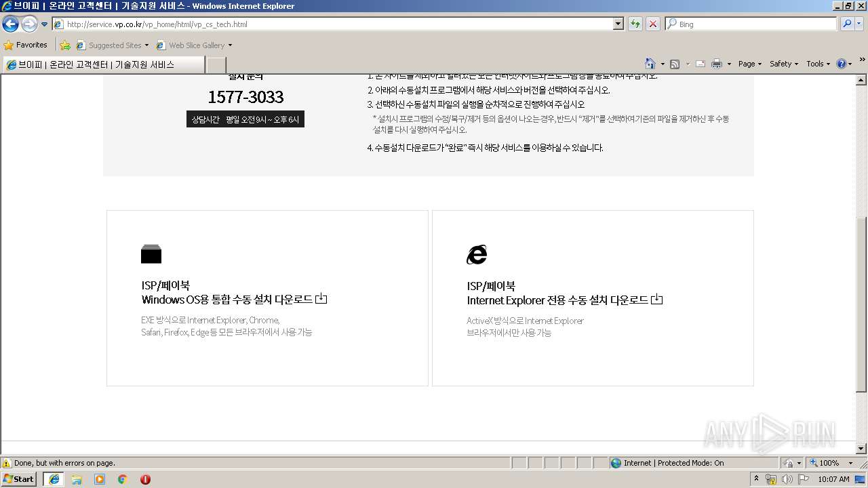Open the Page menu
This screenshot has width=868, height=488.
[750, 64]
